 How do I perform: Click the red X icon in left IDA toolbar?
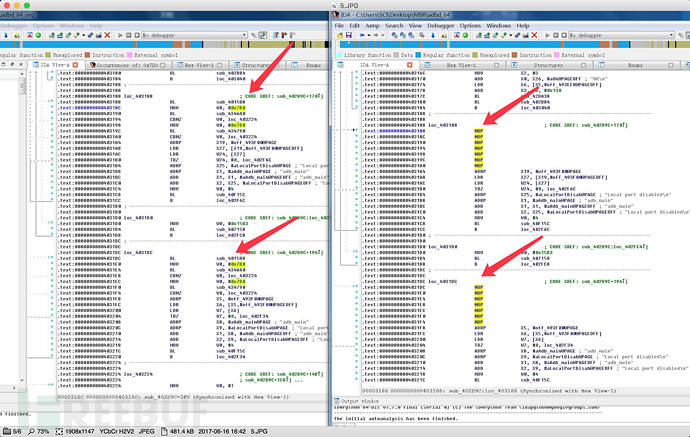107,35
